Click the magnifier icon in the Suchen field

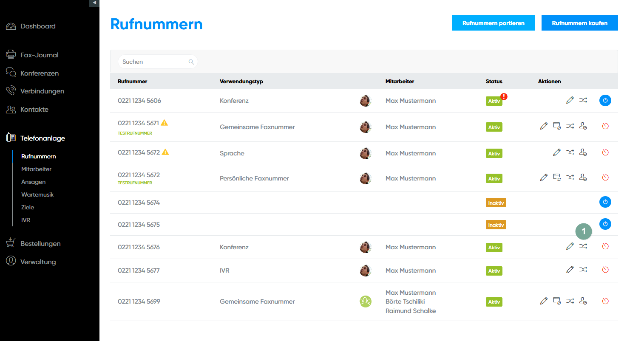[191, 62]
